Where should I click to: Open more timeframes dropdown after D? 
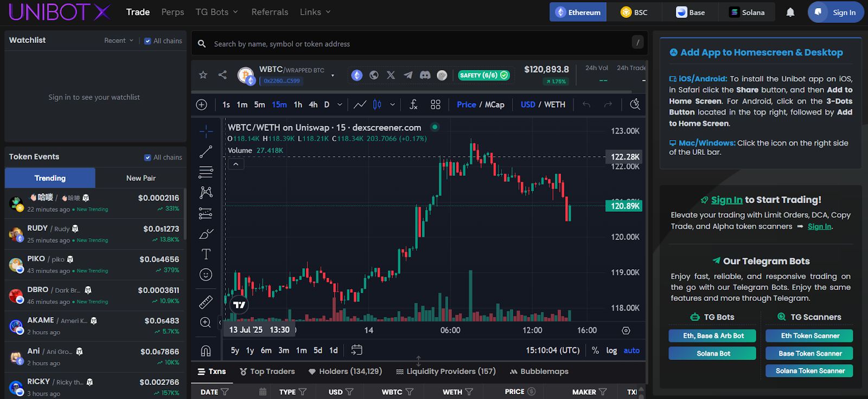(x=340, y=104)
